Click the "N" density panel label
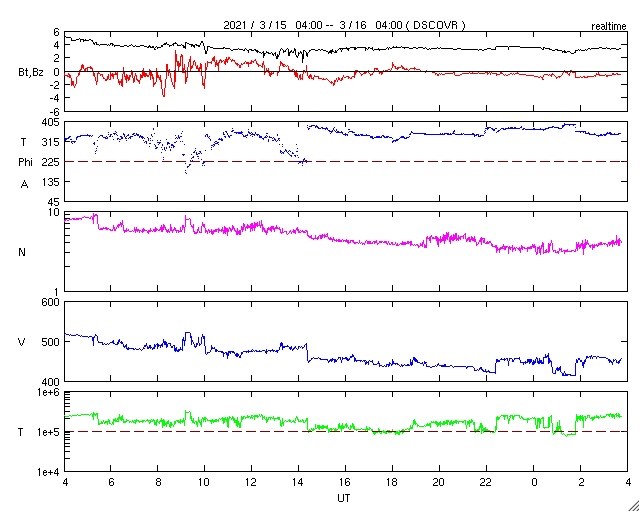The image size is (640, 512). (x=22, y=252)
